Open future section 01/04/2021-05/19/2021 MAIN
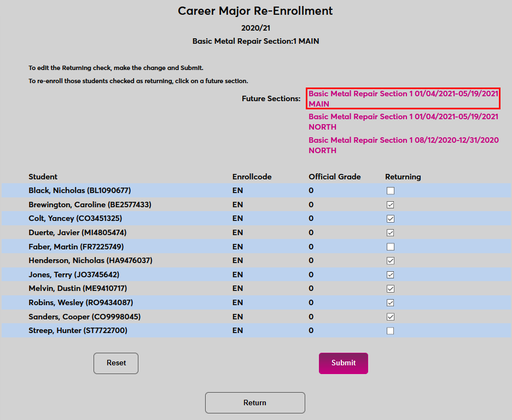Image resolution: width=512 pixels, height=420 pixels. pyautogui.click(x=403, y=98)
